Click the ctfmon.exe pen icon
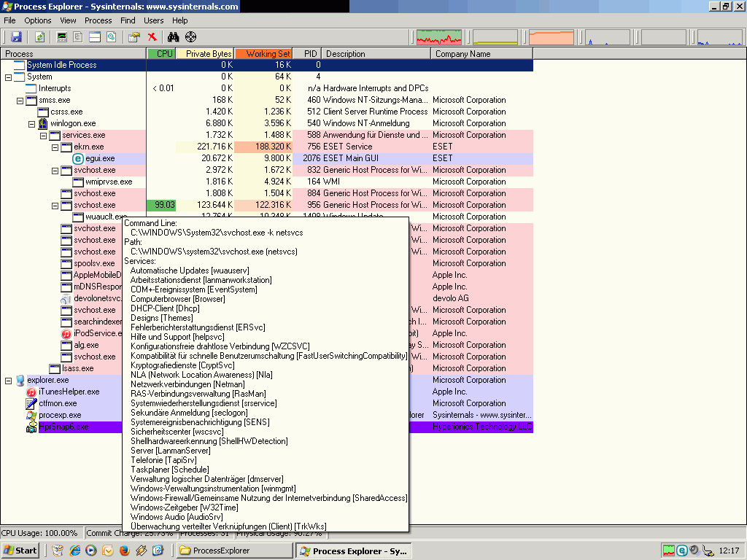 (x=31, y=403)
